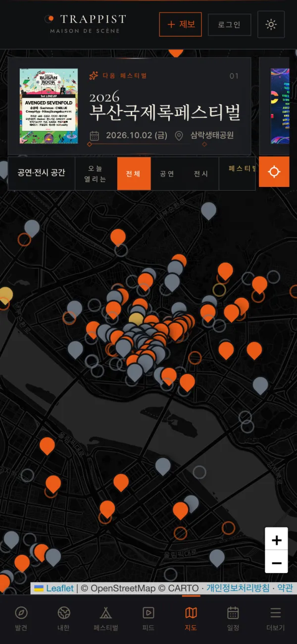Click the locate-me crosshair button

tap(274, 172)
